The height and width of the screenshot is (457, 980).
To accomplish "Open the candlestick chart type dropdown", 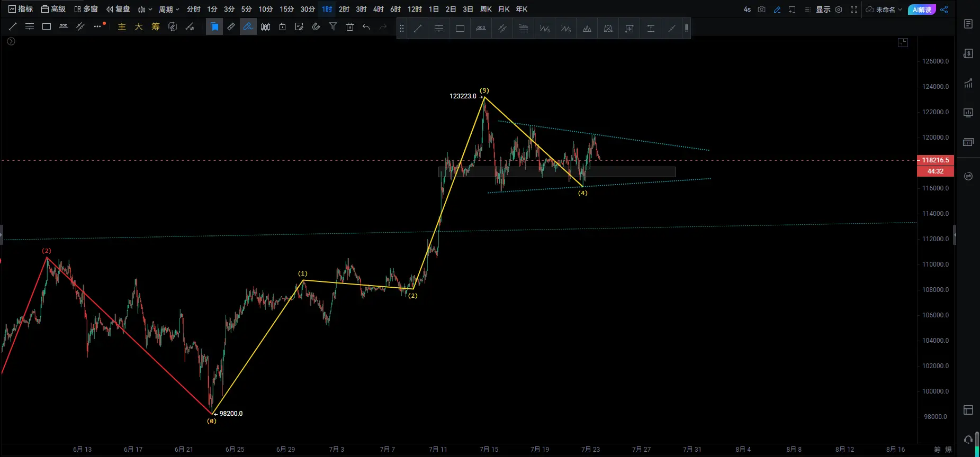I will click(145, 9).
